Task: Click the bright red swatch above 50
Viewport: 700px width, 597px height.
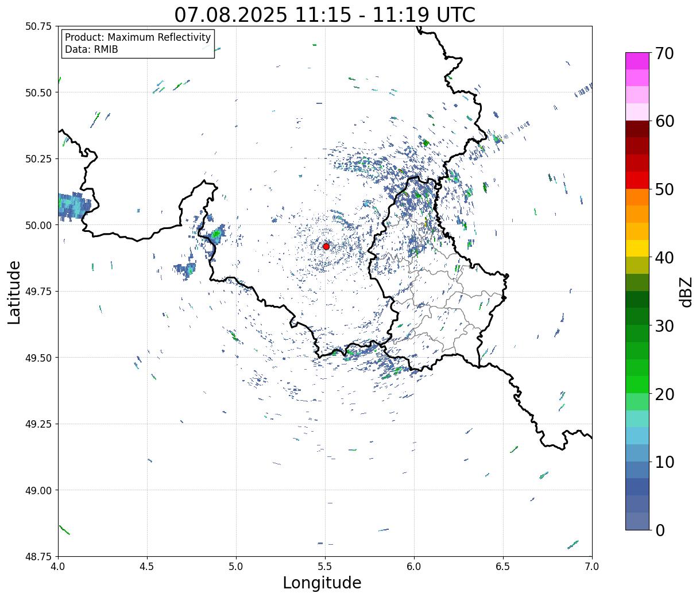Action: point(637,180)
